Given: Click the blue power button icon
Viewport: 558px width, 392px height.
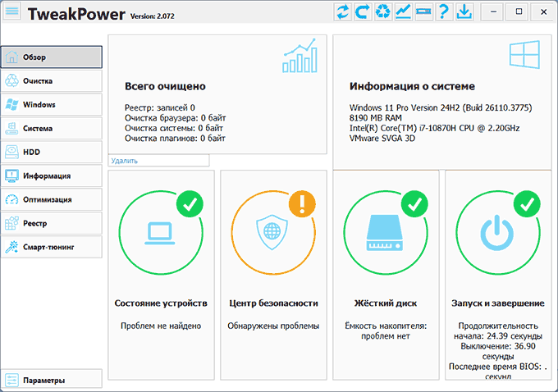Looking at the screenshot, I should (x=497, y=233).
